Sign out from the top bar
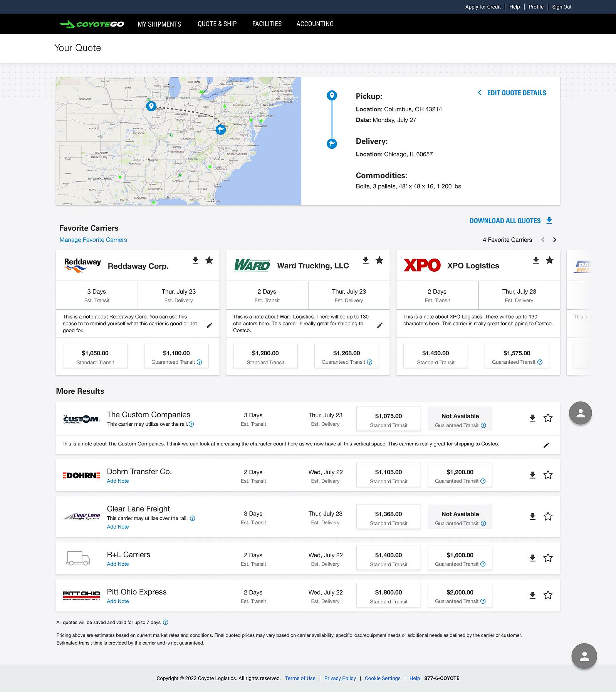 pos(562,7)
